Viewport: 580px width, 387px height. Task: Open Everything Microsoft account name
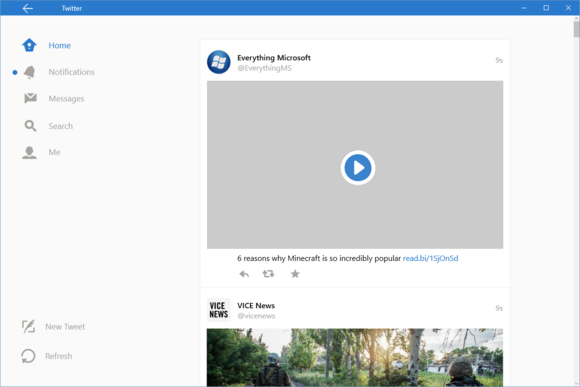pyautogui.click(x=274, y=58)
